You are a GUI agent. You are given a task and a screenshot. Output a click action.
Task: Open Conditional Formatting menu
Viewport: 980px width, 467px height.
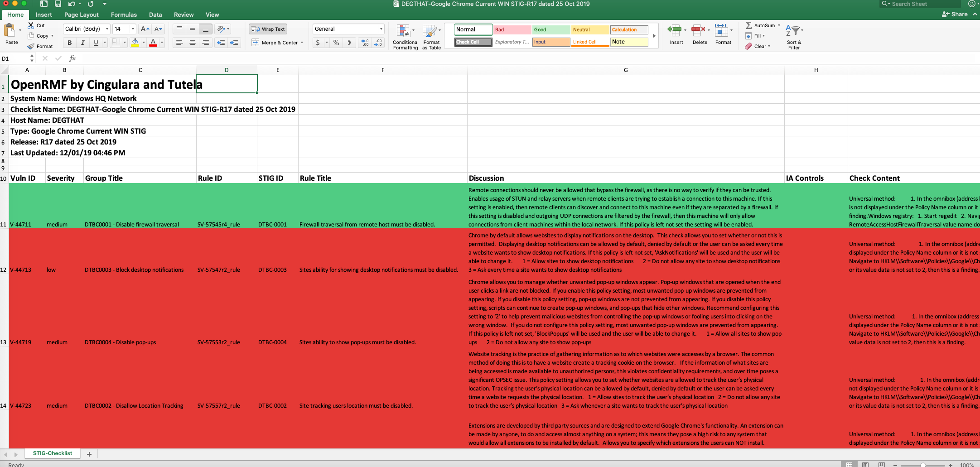(406, 37)
